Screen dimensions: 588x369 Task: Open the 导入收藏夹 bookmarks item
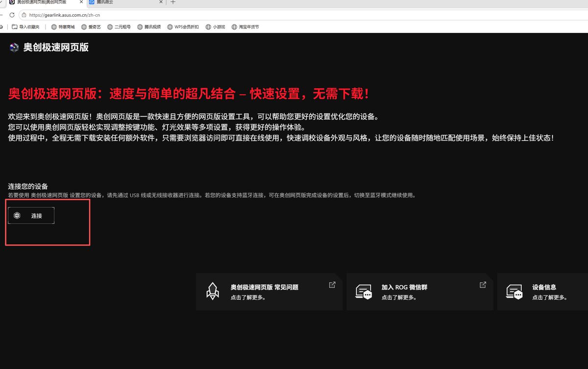25,27
